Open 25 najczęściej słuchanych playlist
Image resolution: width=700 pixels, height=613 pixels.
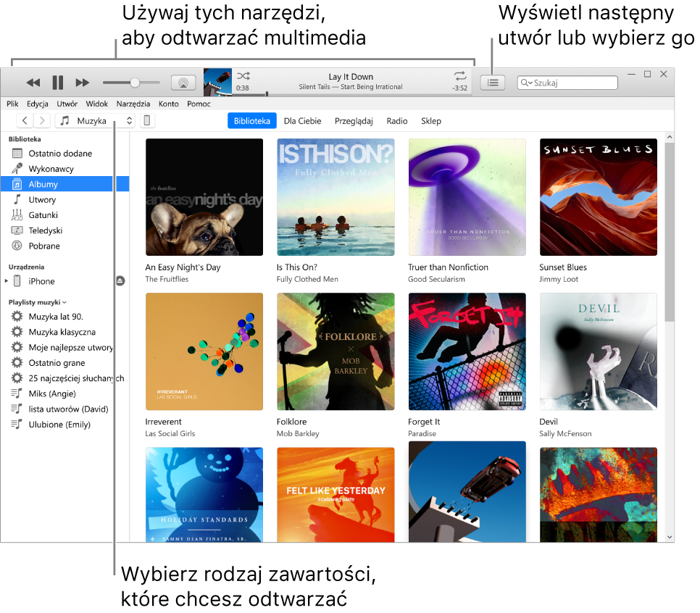tap(64, 378)
